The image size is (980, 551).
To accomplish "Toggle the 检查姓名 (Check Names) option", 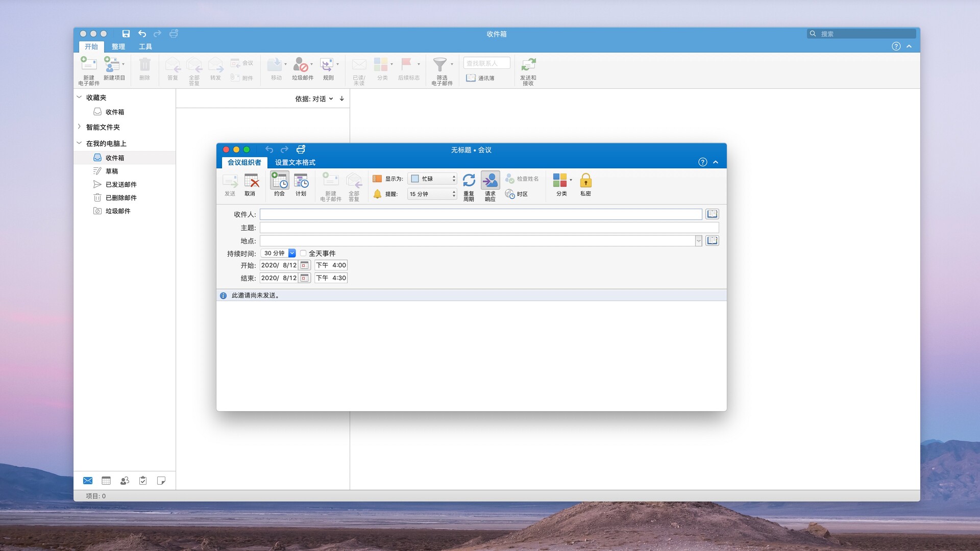I will pyautogui.click(x=522, y=178).
